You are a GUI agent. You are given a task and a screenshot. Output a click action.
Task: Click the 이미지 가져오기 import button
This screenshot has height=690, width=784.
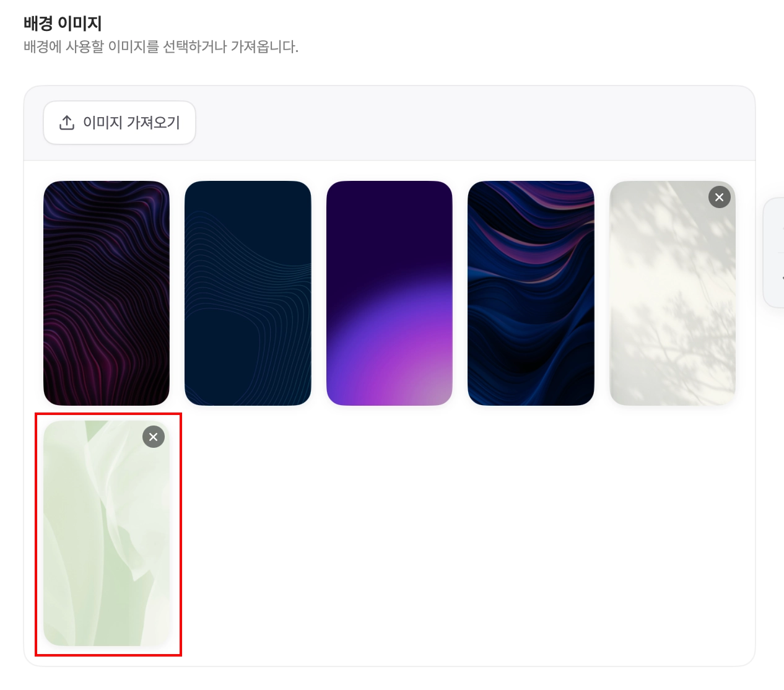coord(120,123)
